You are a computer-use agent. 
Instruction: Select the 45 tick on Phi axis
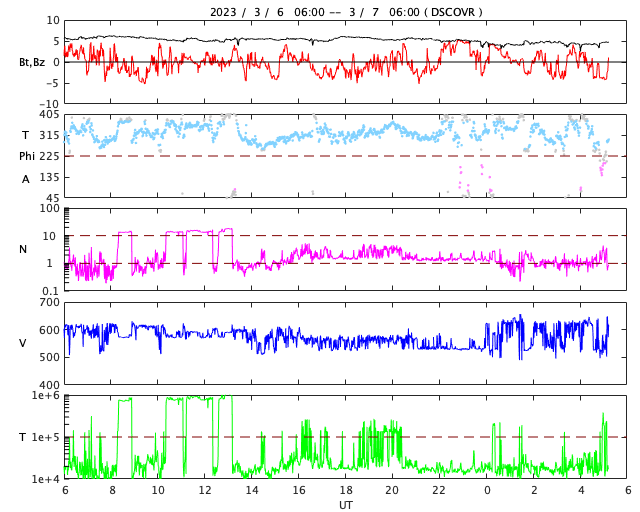(54, 198)
